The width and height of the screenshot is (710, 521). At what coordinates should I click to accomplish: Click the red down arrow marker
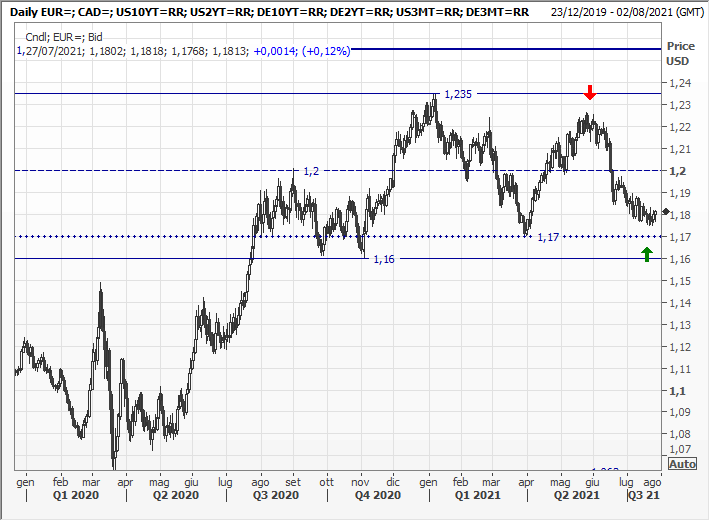click(590, 92)
